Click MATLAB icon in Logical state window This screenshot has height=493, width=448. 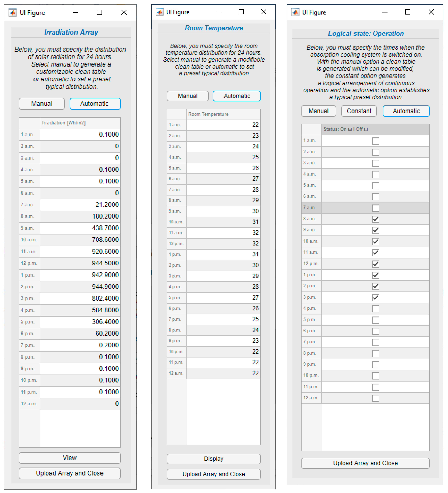click(x=295, y=12)
